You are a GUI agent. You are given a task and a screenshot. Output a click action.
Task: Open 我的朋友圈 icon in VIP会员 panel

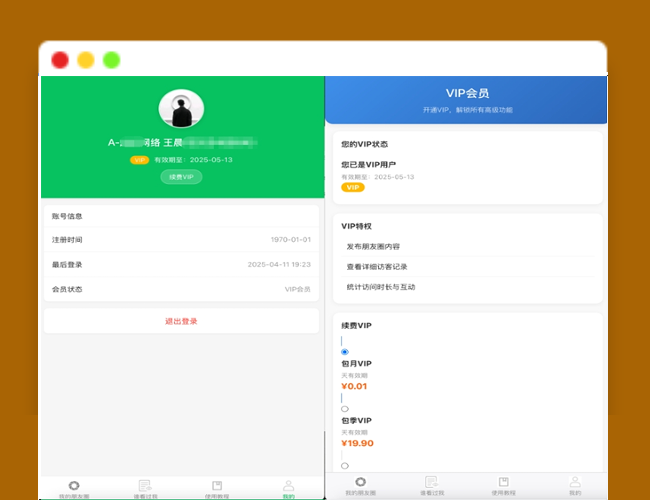[x=360, y=482]
